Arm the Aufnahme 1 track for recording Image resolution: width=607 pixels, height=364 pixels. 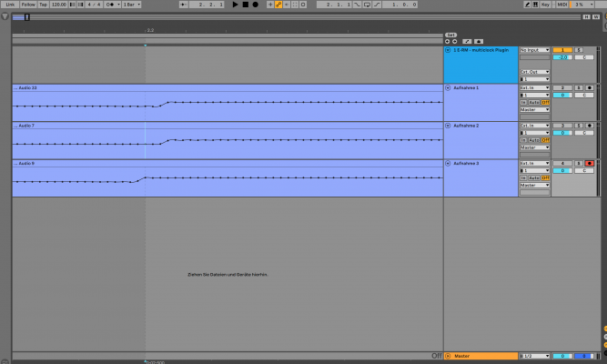(589, 88)
